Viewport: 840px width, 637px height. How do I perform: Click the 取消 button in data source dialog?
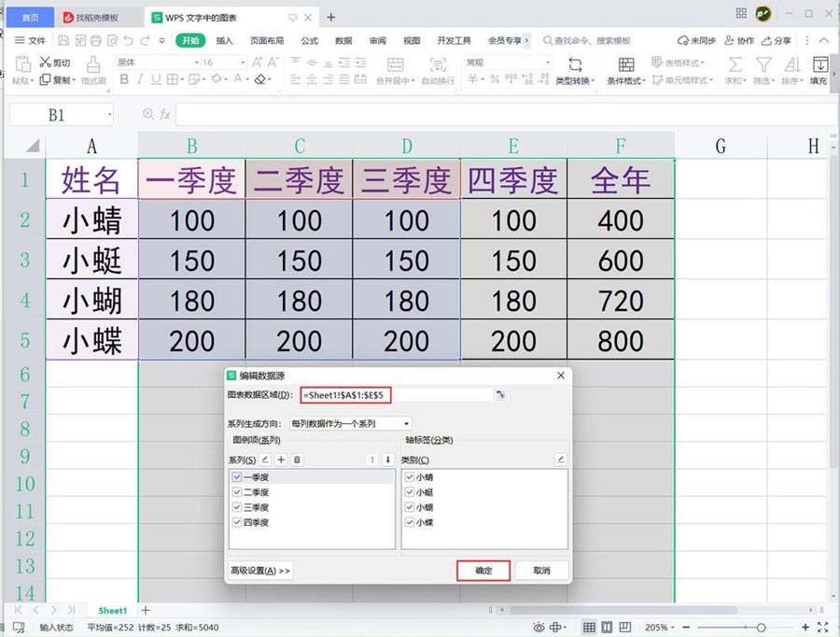point(541,571)
